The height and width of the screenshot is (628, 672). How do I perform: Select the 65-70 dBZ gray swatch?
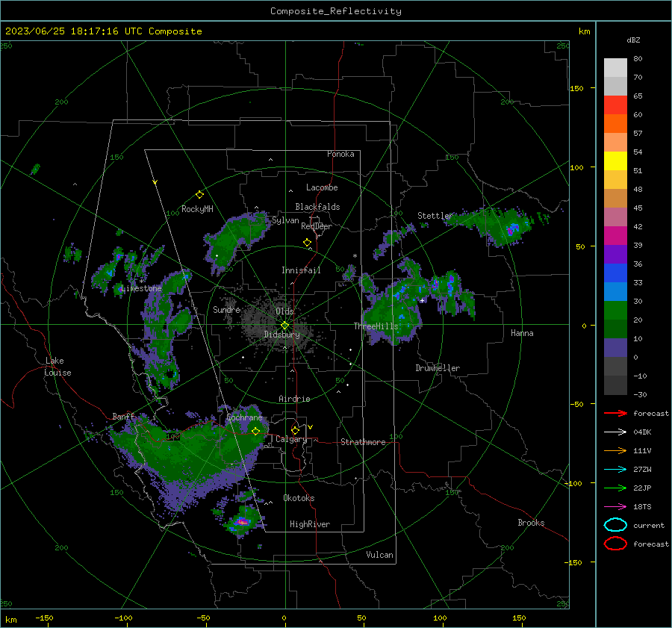(615, 86)
